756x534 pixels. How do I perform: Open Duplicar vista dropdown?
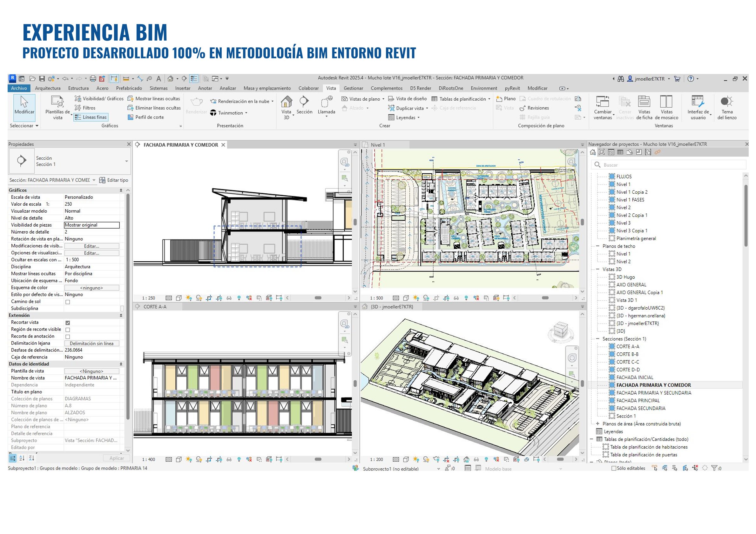[408, 108]
